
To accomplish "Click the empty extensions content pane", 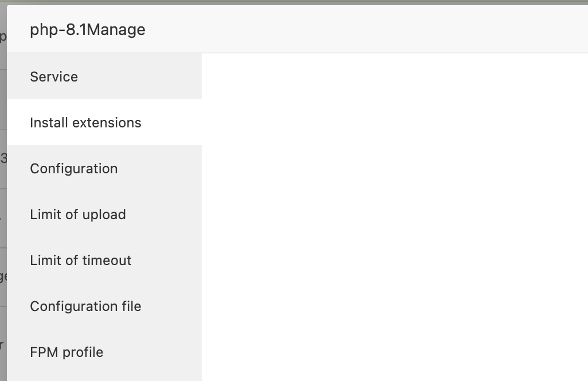I will (394, 217).
